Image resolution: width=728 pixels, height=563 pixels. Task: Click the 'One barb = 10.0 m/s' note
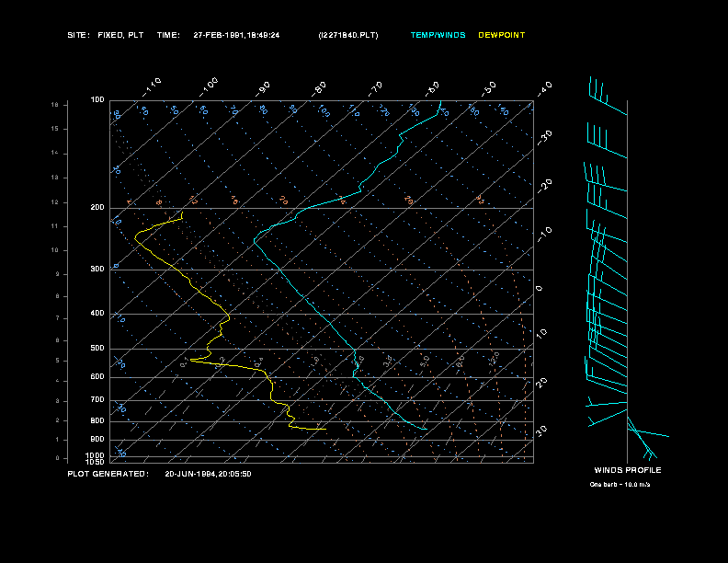pyautogui.click(x=620, y=485)
